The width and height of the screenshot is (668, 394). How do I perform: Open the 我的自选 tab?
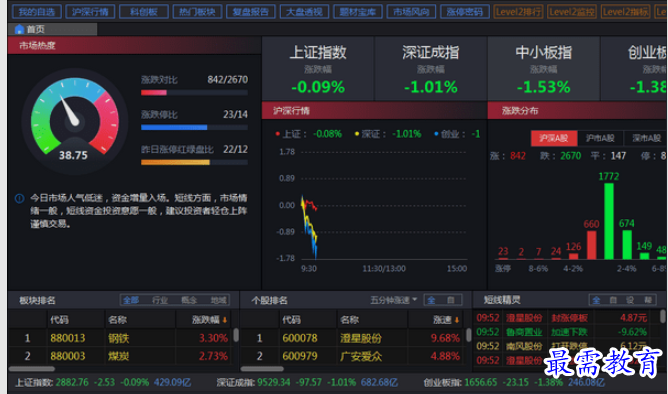point(37,12)
